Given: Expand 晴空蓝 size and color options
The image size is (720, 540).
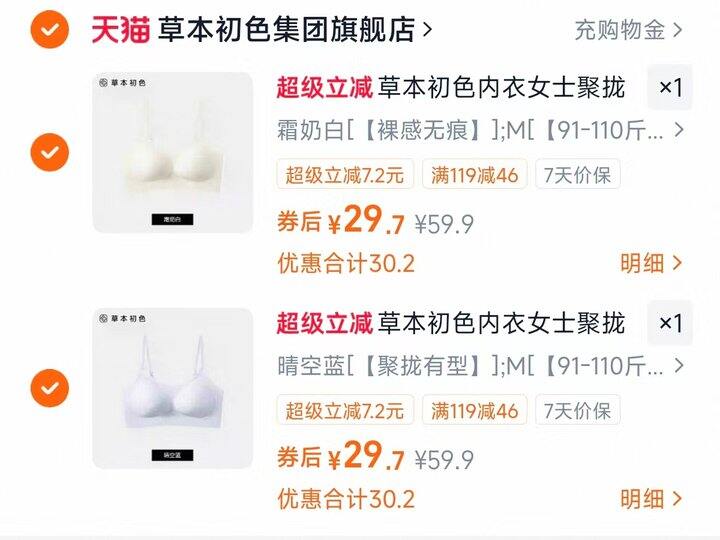Looking at the screenshot, I should (x=480, y=366).
